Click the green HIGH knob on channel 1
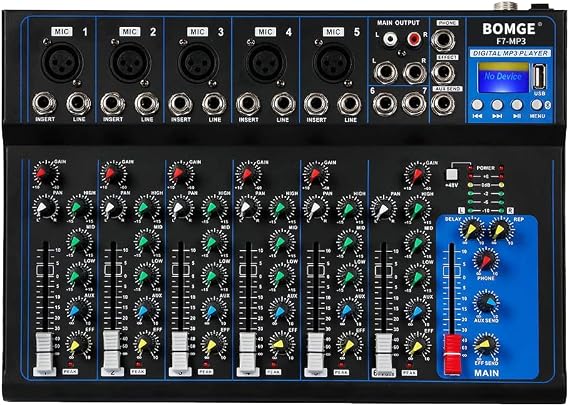The width and height of the screenshot is (569, 406). click(x=79, y=207)
